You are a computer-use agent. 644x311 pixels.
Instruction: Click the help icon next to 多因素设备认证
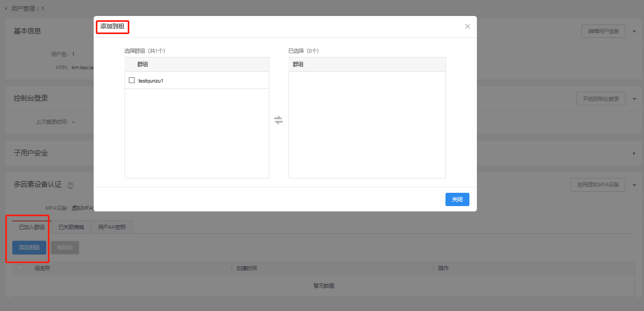coord(70,185)
